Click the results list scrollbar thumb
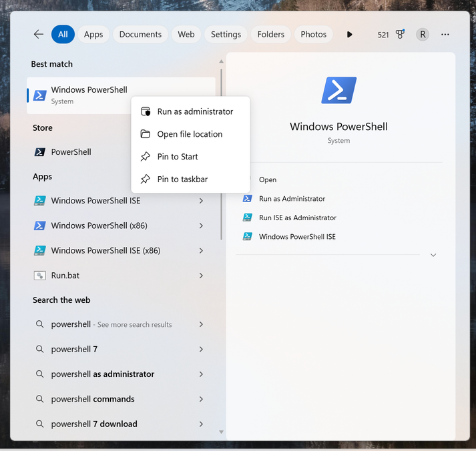 pyautogui.click(x=221, y=155)
